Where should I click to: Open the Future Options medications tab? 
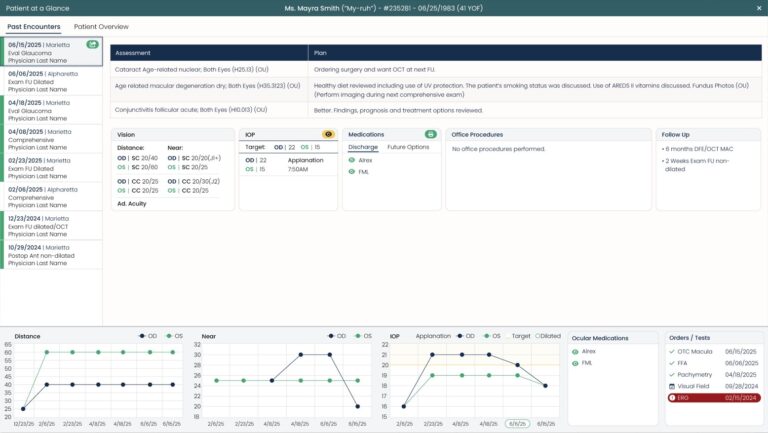point(408,147)
